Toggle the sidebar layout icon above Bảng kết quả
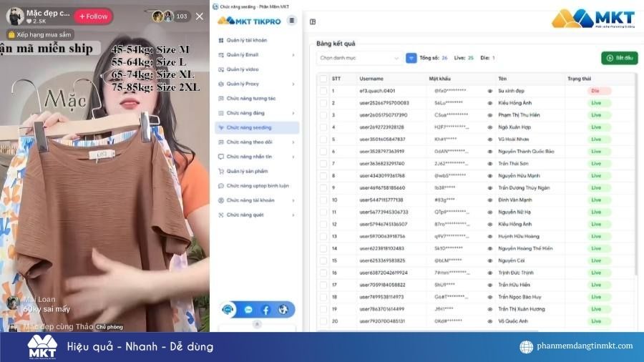 pyautogui.click(x=313, y=21)
